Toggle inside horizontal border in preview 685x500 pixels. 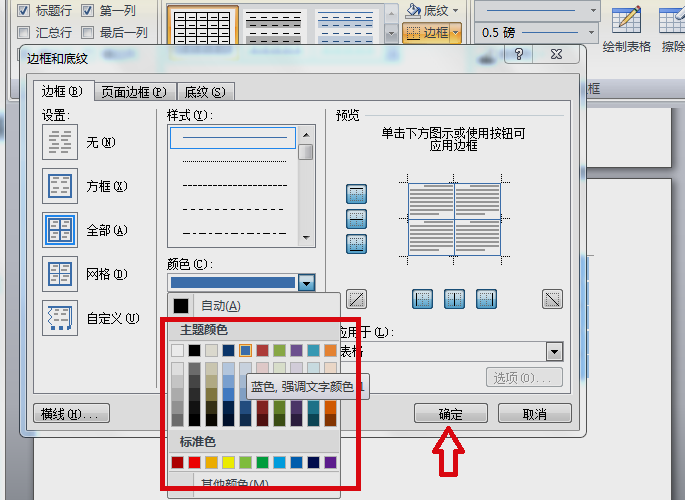coord(356,219)
